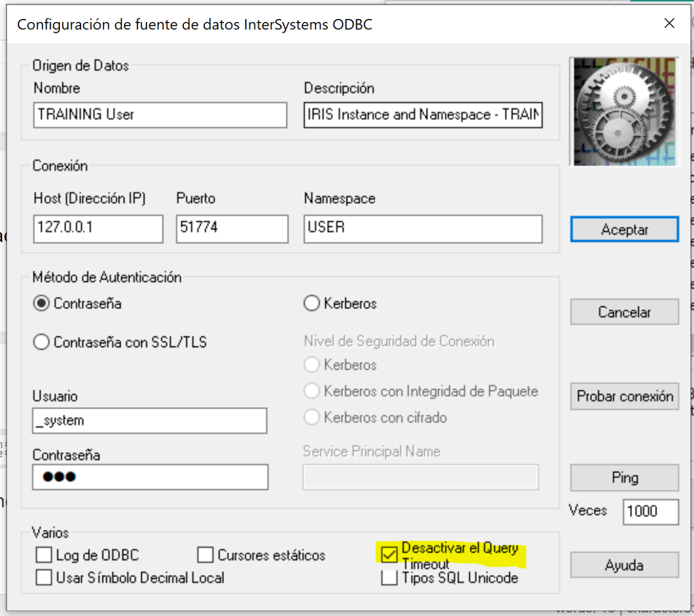Enable the Tipos SQL Unicode checkbox
The image size is (694, 616).
point(390,578)
